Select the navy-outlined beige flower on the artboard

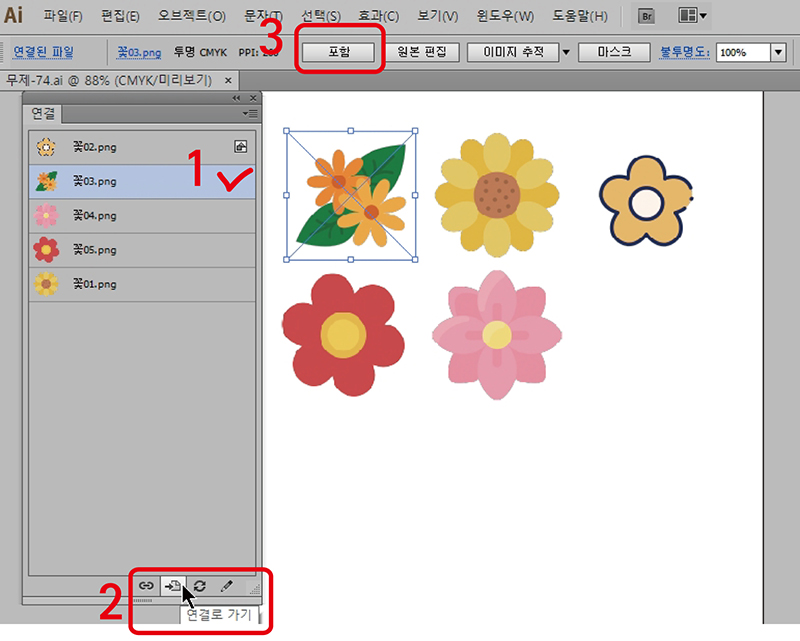(x=646, y=201)
